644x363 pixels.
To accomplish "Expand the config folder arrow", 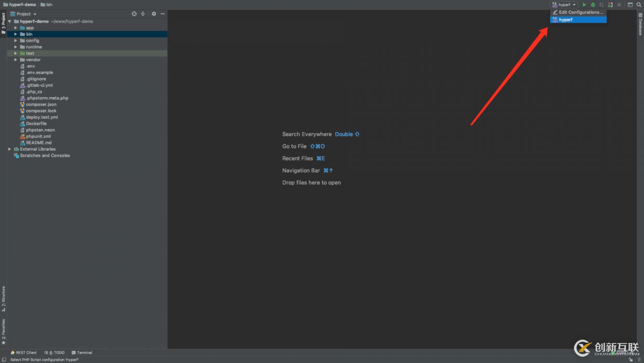I will coord(16,41).
